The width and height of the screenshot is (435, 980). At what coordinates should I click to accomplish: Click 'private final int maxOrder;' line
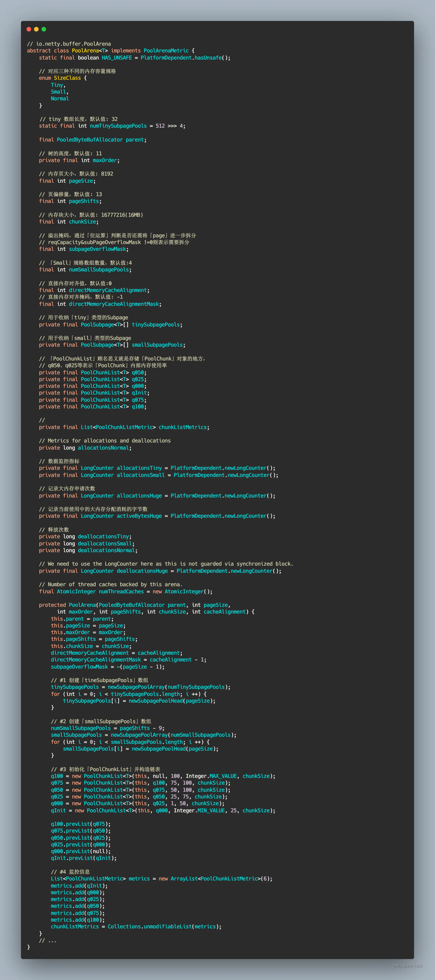tap(79, 160)
